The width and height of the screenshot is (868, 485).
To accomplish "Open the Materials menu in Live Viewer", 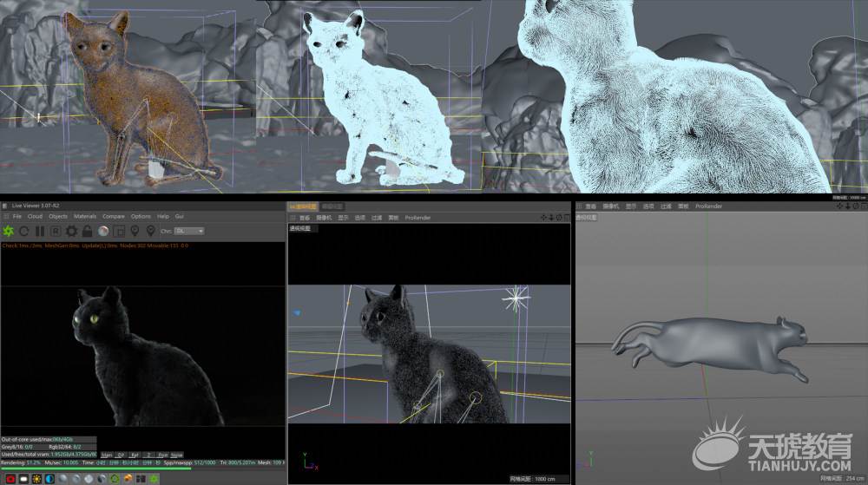I will (x=85, y=216).
